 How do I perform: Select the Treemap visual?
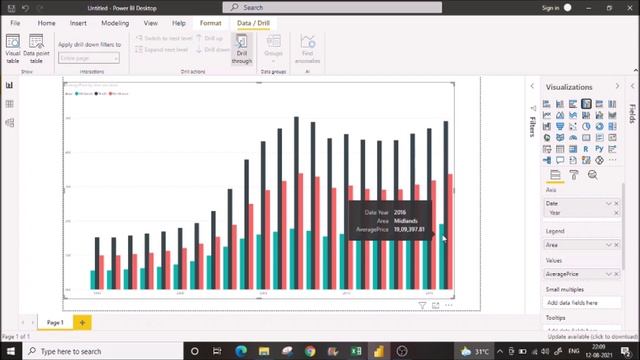tap(612, 127)
